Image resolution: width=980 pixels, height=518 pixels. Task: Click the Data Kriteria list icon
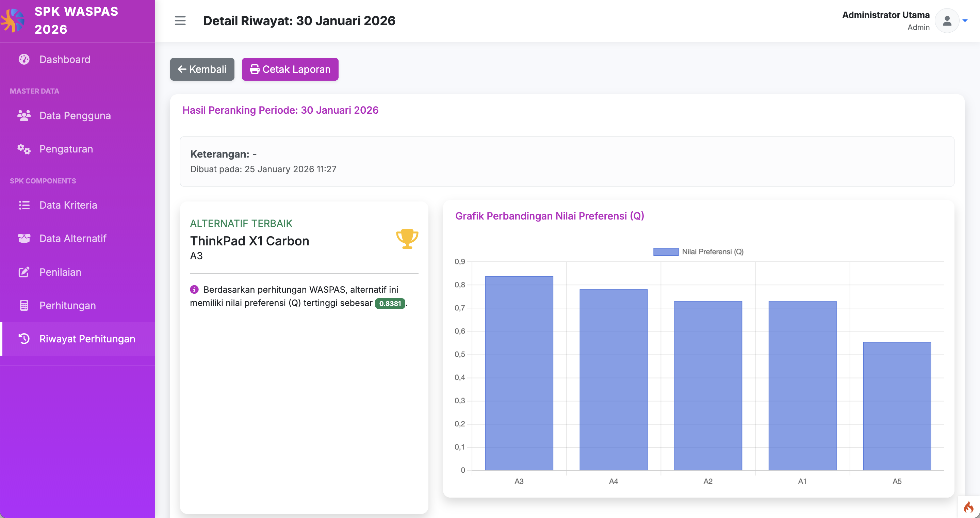[24, 205]
